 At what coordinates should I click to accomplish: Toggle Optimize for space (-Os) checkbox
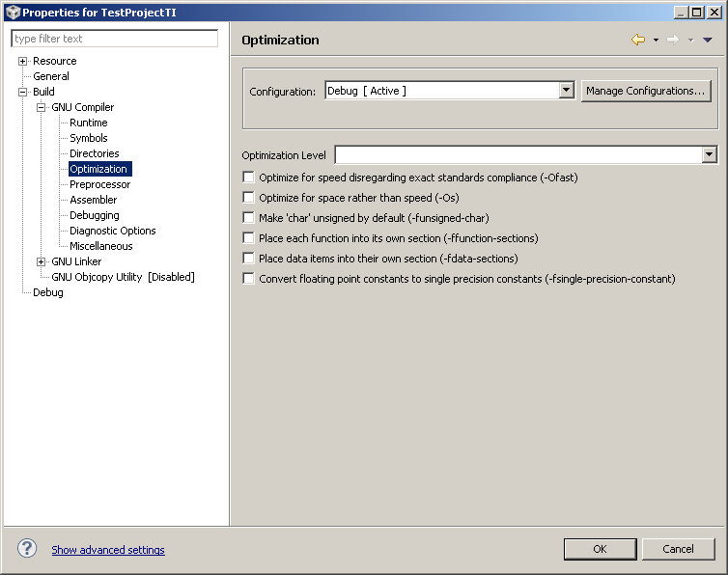(249, 197)
